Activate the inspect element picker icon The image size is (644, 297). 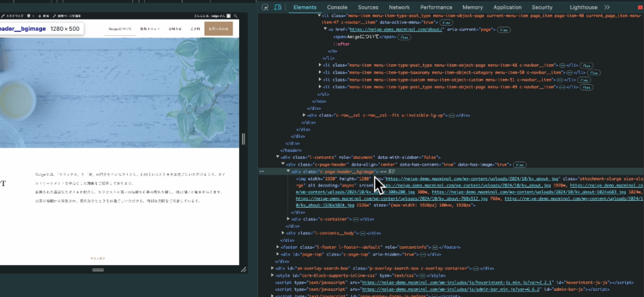click(265, 7)
